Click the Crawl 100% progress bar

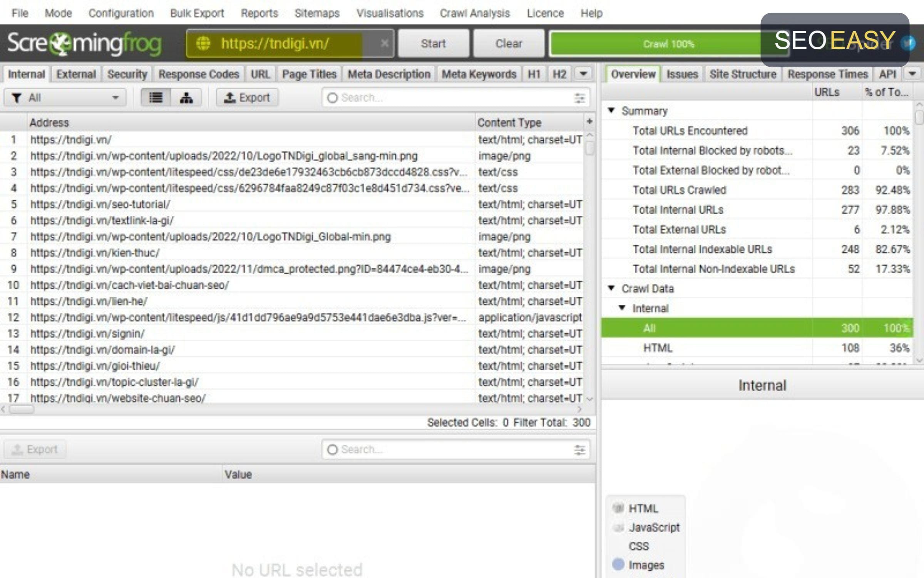[669, 44]
